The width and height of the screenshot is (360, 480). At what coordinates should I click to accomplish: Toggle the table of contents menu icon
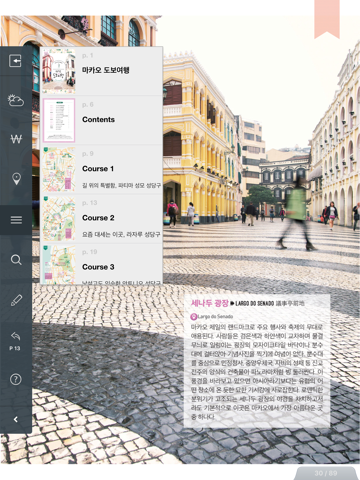tap(16, 220)
